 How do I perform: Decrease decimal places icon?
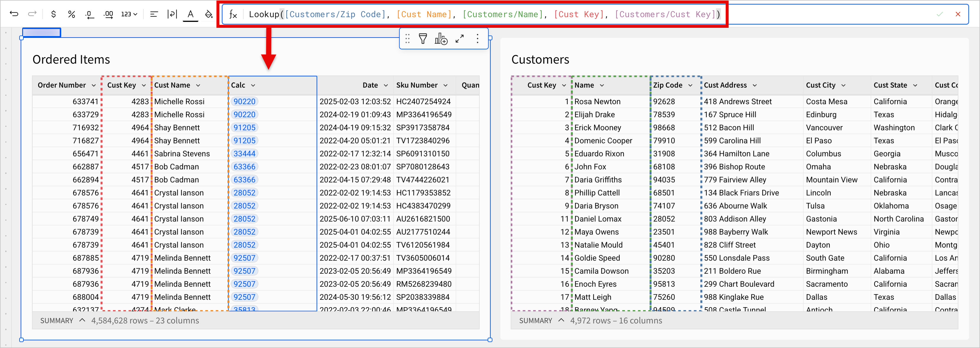click(89, 14)
